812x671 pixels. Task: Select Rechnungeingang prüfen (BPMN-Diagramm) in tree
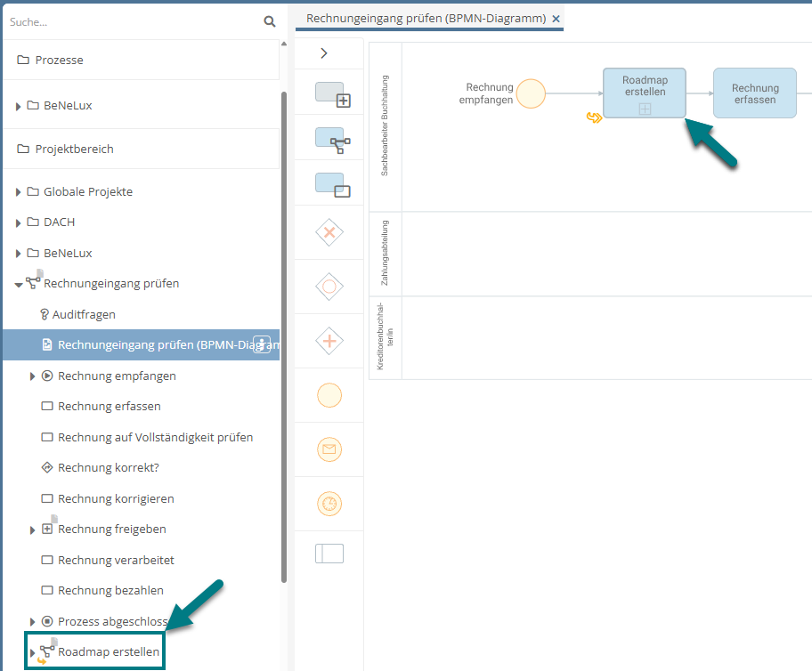141,344
